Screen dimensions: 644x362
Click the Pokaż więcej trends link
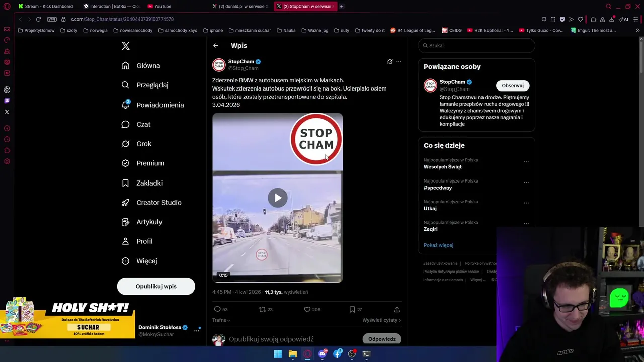[438, 245]
